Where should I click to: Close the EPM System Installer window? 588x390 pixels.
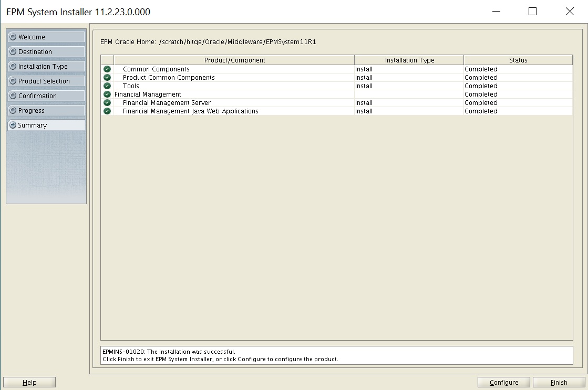click(x=570, y=11)
